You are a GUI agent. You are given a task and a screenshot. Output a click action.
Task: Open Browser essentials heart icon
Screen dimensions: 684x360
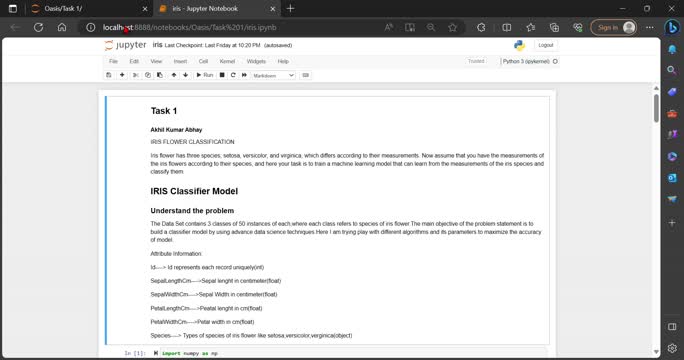578,27
